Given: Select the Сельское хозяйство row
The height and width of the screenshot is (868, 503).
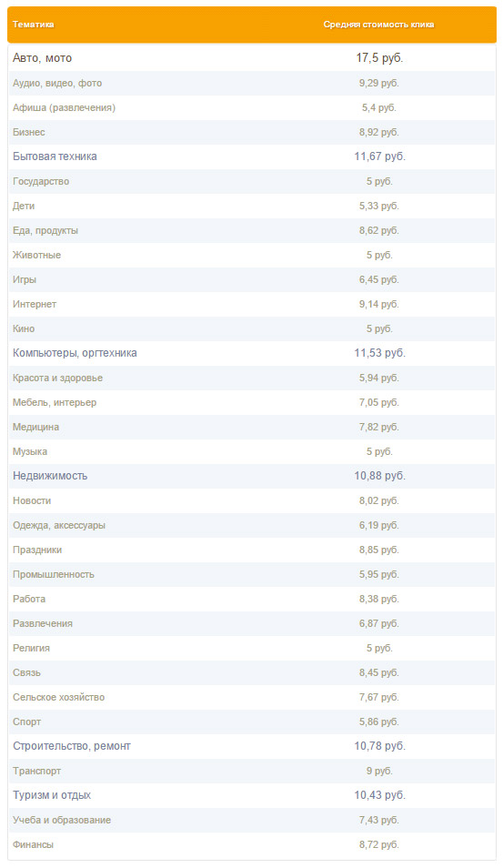Looking at the screenshot, I should [x=252, y=698].
